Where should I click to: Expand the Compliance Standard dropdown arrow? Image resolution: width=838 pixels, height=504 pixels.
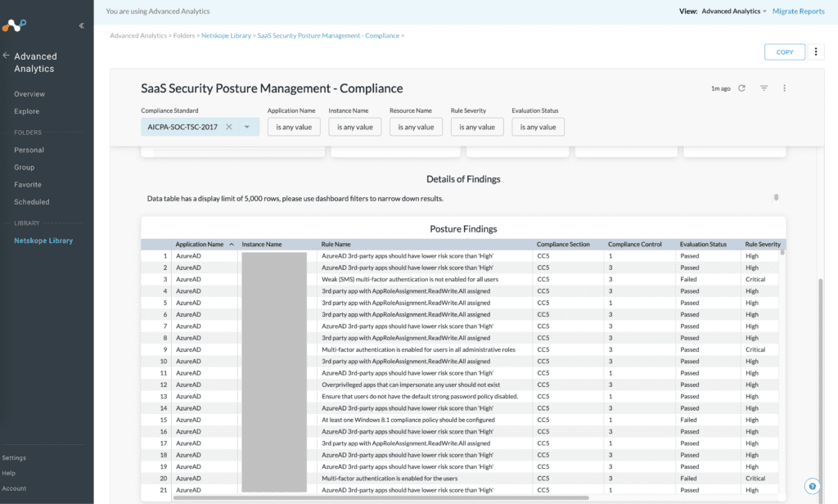tap(247, 127)
